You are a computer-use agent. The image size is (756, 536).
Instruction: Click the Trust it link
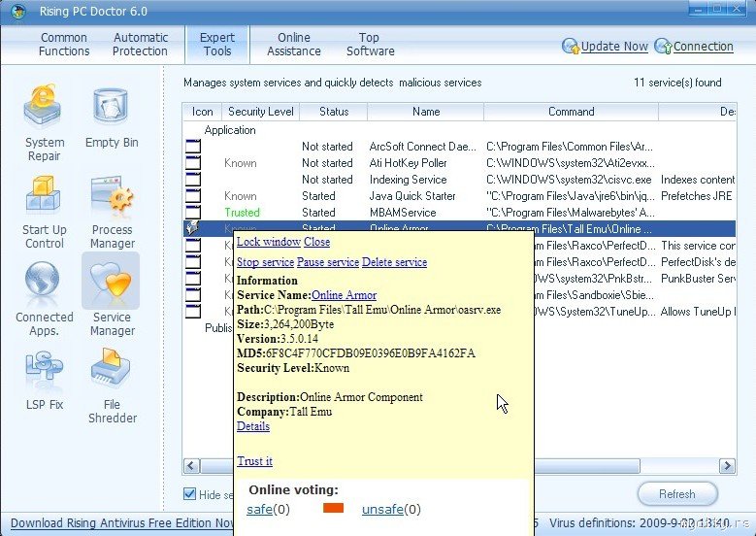pyautogui.click(x=254, y=460)
